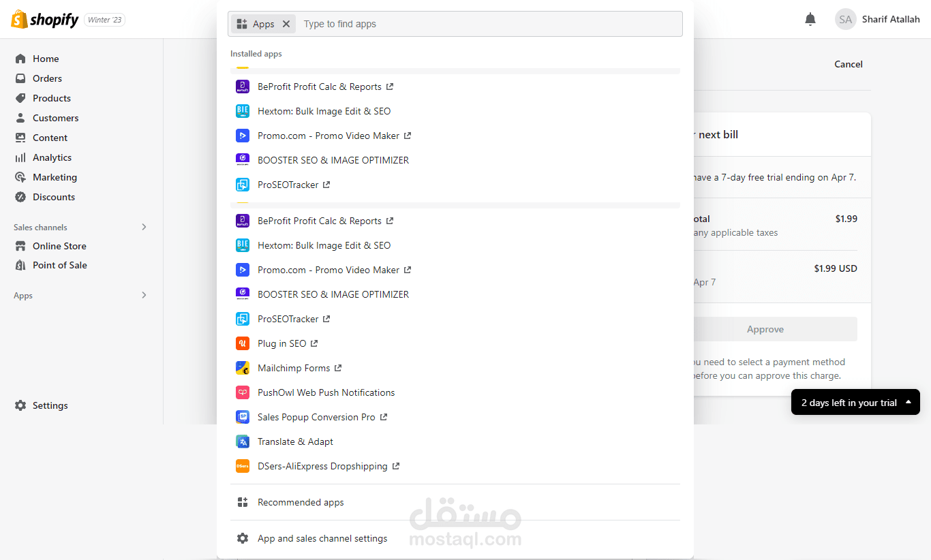Click the Translate & Adapt app icon
This screenshot has width=931, height=560.
click(x=243, y=441)
